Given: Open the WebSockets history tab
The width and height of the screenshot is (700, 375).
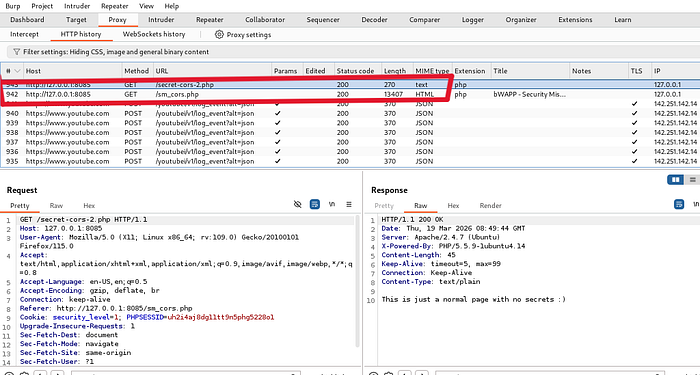Looking at the screenshot, I should [x=154, y=34].
